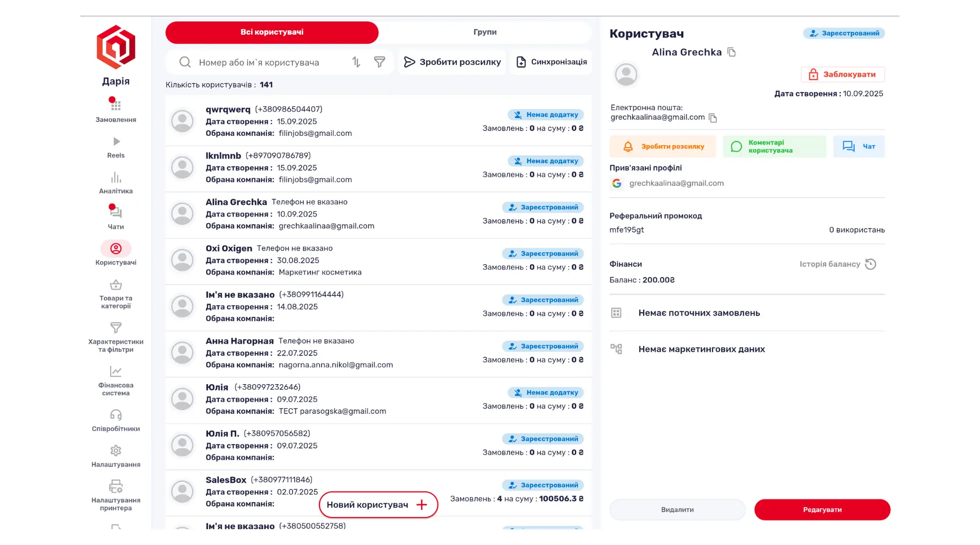Click the Alina Grechka profile avatar in details panel
The width and height of the screenshot is (980, 545).
626,75
